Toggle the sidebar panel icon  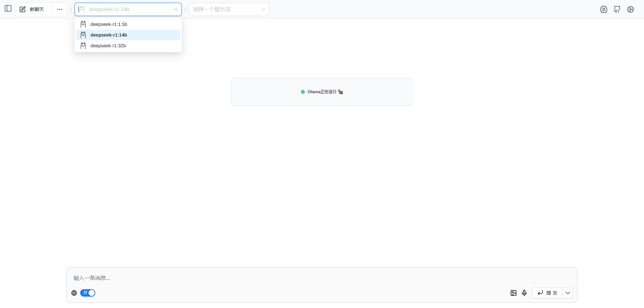coord(8,8)
